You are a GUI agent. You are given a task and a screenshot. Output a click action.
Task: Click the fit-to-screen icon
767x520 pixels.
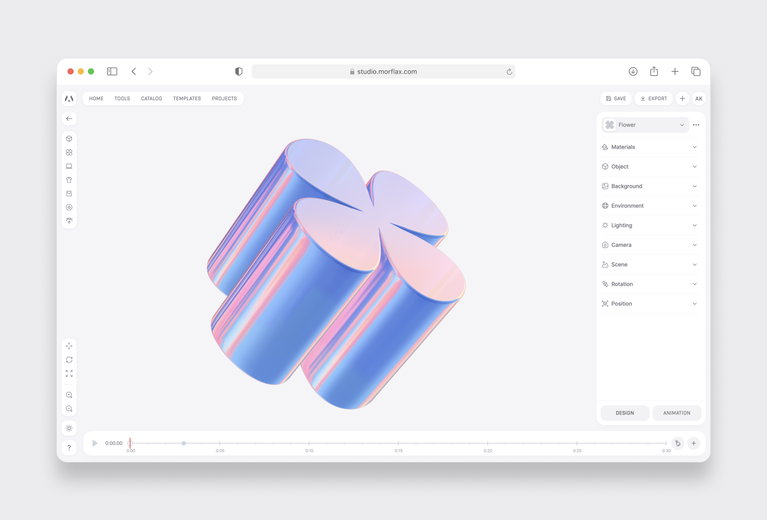[x=69, y=373]
